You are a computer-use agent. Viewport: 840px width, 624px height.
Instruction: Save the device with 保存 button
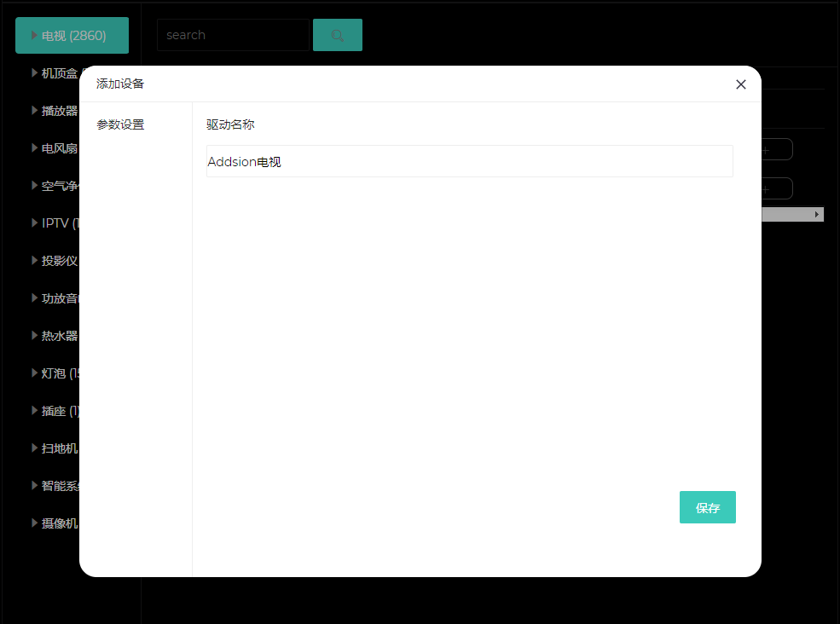click(x=707, y=507)
